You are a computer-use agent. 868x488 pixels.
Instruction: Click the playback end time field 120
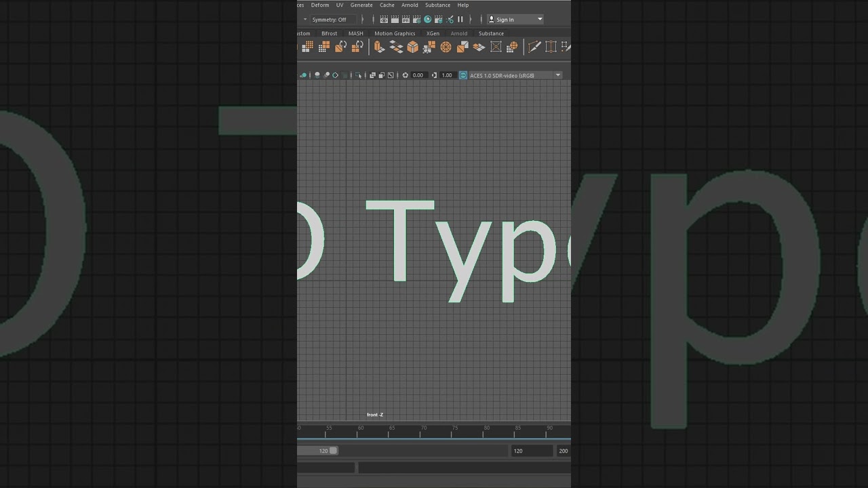tap(532, 451)
